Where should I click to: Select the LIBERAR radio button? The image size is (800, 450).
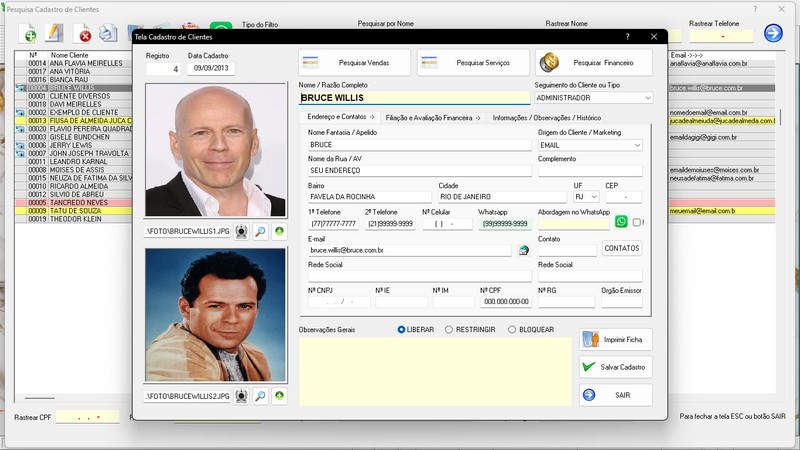[402, 329]
